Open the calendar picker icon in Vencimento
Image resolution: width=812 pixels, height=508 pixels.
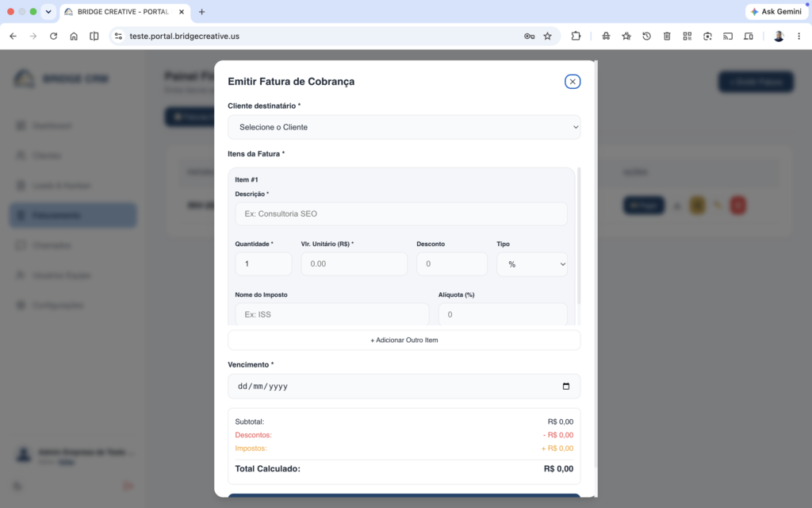coord(566,387)
